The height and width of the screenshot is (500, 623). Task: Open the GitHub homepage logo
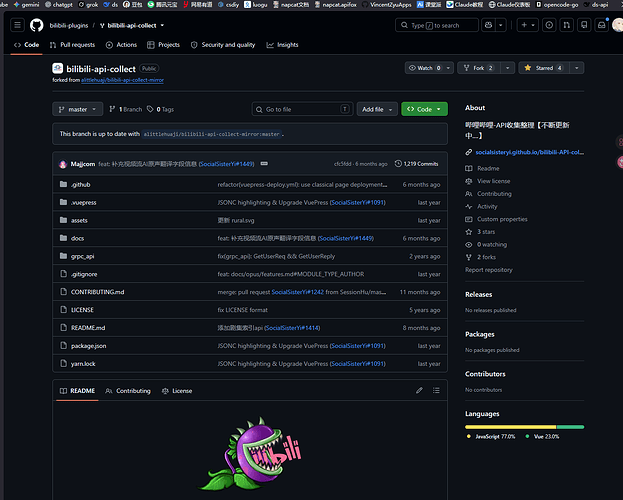37,25
